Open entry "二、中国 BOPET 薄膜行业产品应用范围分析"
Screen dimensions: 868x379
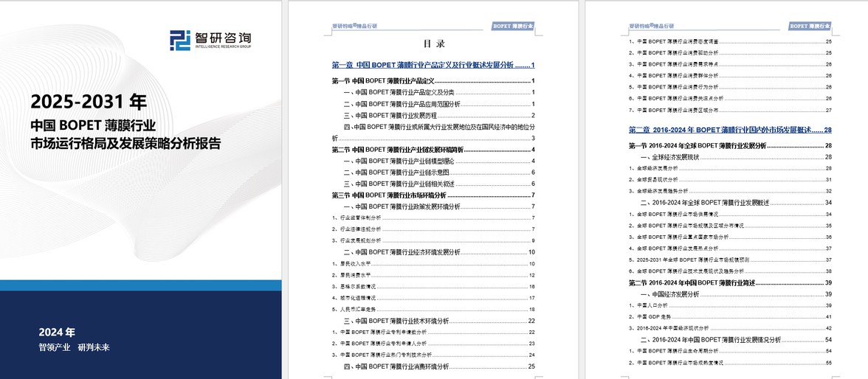tap(440, 104)
